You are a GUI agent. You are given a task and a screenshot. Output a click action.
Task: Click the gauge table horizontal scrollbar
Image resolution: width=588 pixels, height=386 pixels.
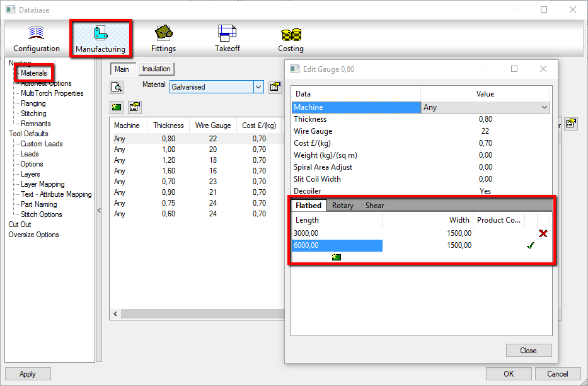pos(195,313)
